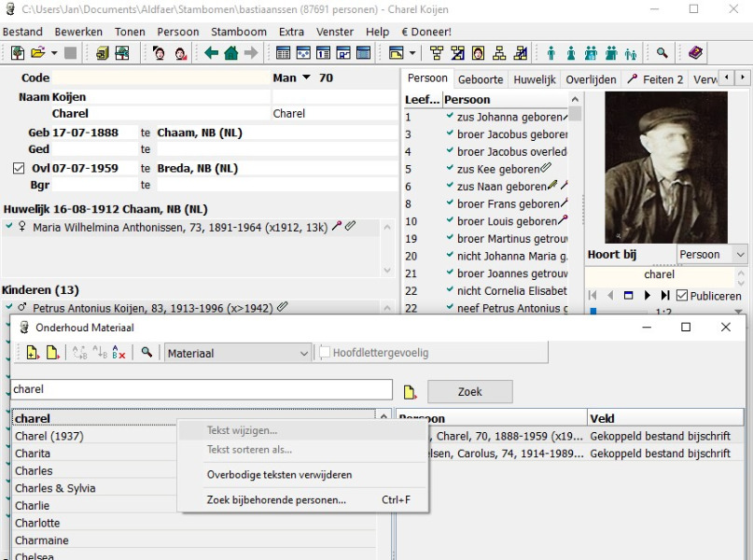This screenshot has height=560, width=753.
Task: Click the green back arrow icon
Action: click(x=212, y=54)
